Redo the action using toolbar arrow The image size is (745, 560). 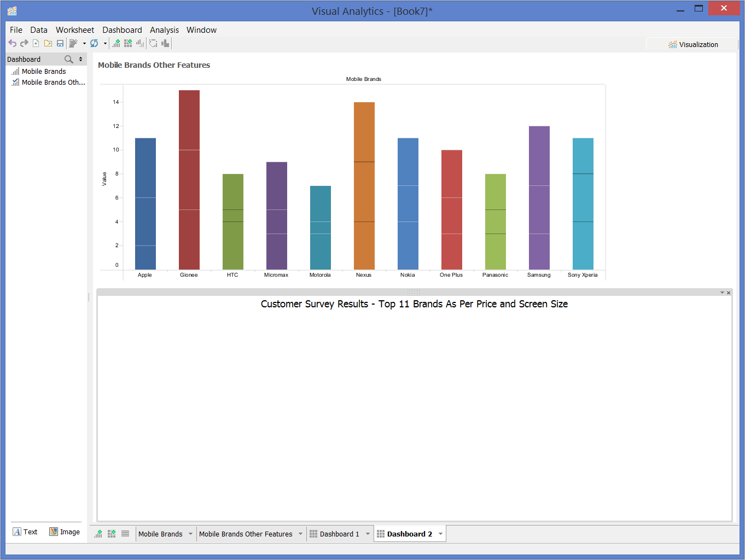pos(24,43)
